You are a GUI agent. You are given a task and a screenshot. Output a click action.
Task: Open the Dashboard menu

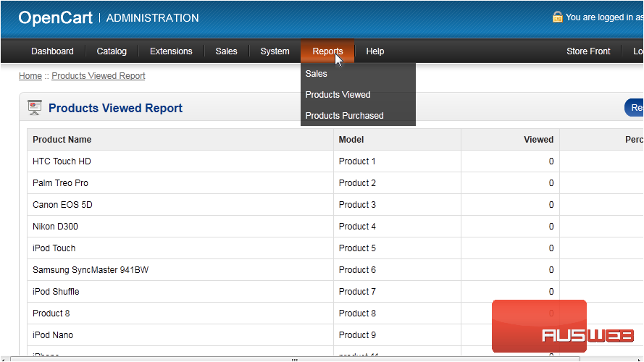(53, 51)
